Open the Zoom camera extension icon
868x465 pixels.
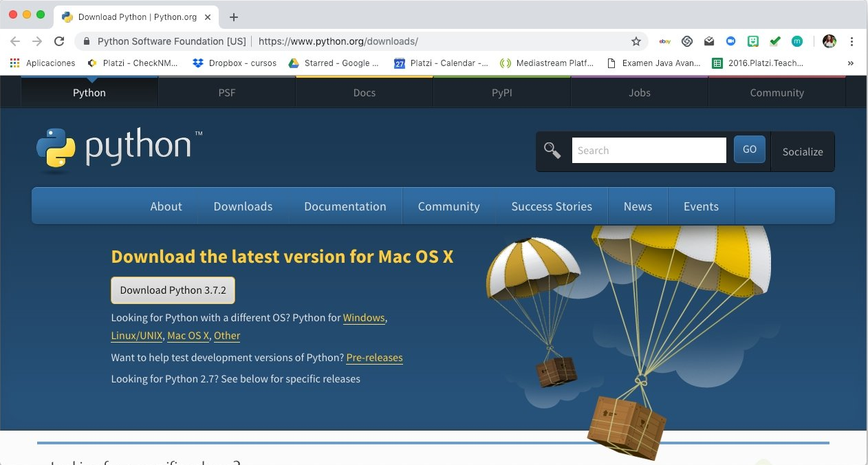pyautogui.click(x=731, y=41)
